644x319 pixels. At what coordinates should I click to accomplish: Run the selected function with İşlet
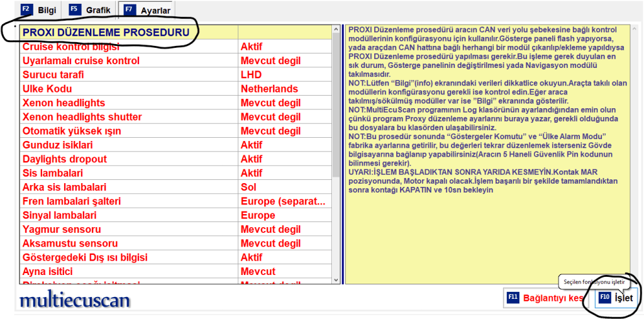[x=616, y=298]
